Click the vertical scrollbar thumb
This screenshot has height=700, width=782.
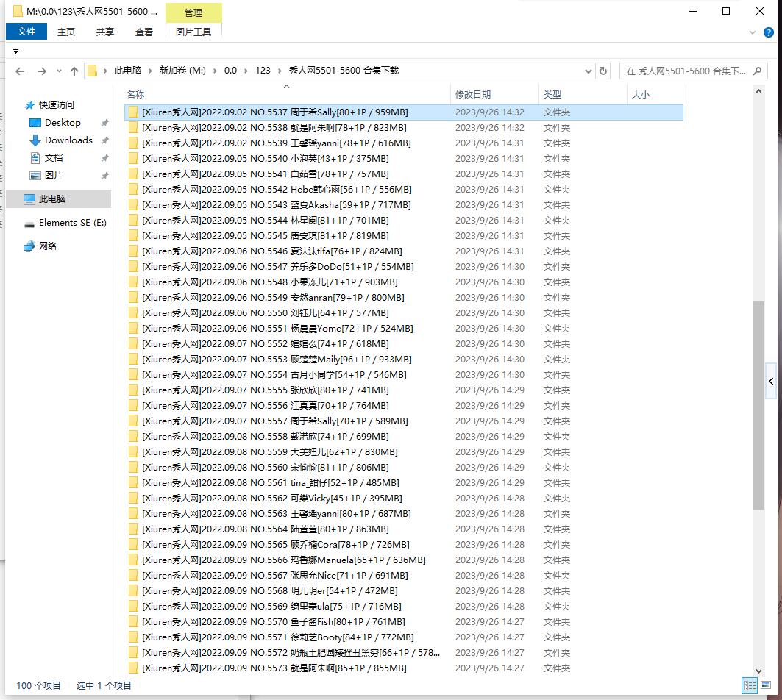pyautogui.click(x=758, y=404)
